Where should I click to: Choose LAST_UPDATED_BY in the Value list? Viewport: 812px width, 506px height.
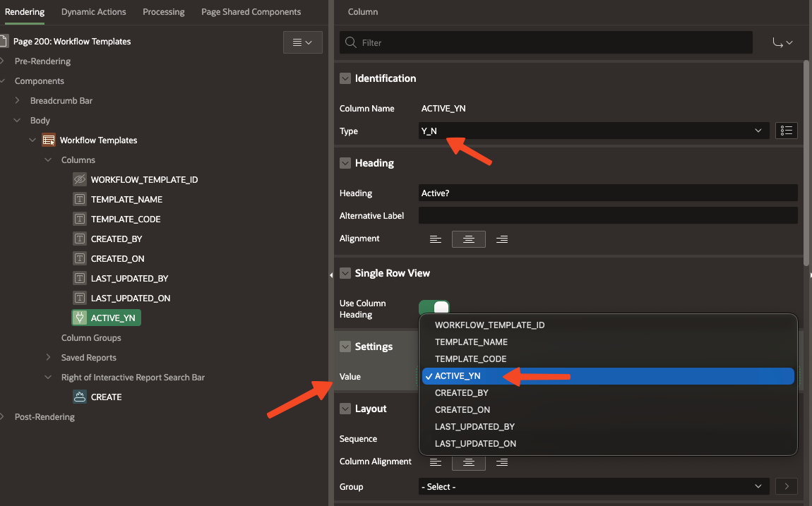tap(608, 427)
